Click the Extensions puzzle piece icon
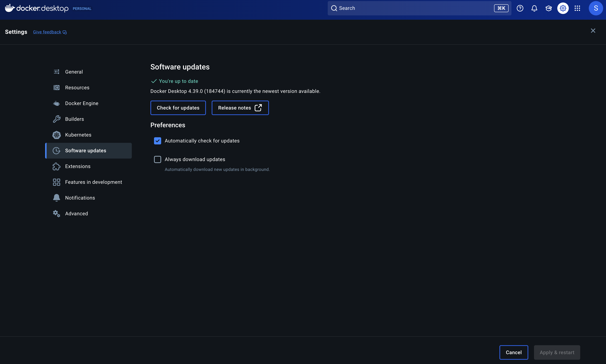Image resolution: width=606 pixels, height=364 pixels. 56,167
